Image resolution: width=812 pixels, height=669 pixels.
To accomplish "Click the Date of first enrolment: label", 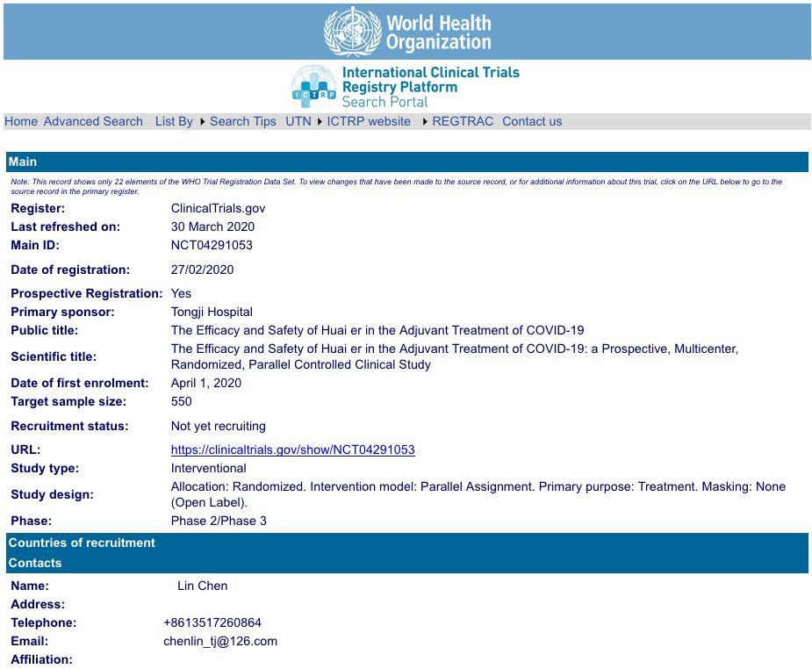I will pos(80,383).
